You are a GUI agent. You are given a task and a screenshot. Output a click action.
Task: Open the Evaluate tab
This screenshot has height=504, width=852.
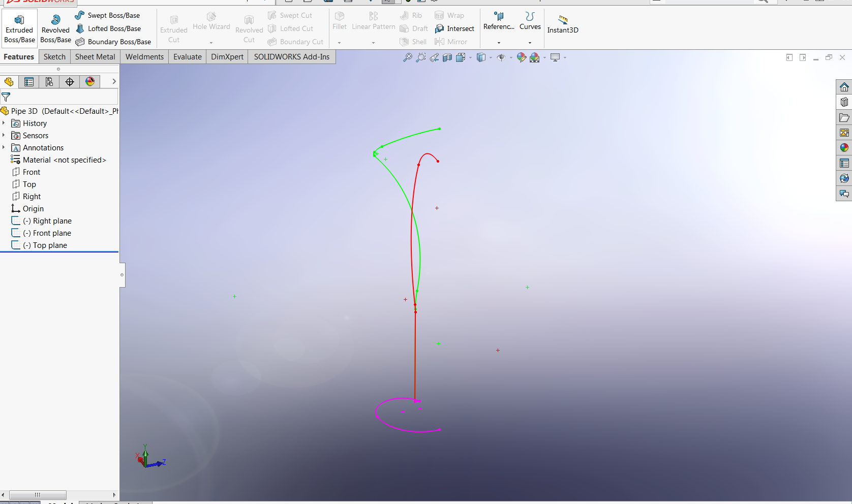coord(187,57)
